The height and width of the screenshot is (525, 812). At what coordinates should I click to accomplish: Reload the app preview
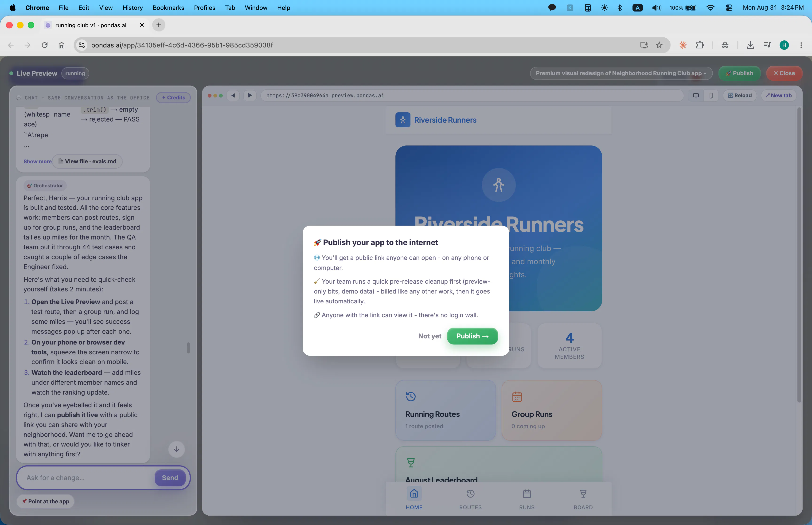click(x=740, y=95)
